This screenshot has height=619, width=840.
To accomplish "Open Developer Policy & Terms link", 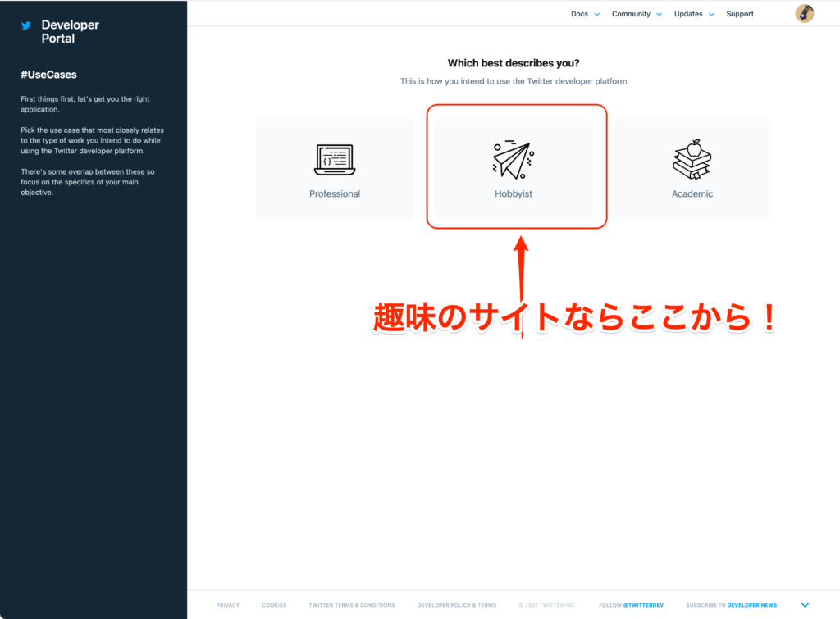I will 456,605.
